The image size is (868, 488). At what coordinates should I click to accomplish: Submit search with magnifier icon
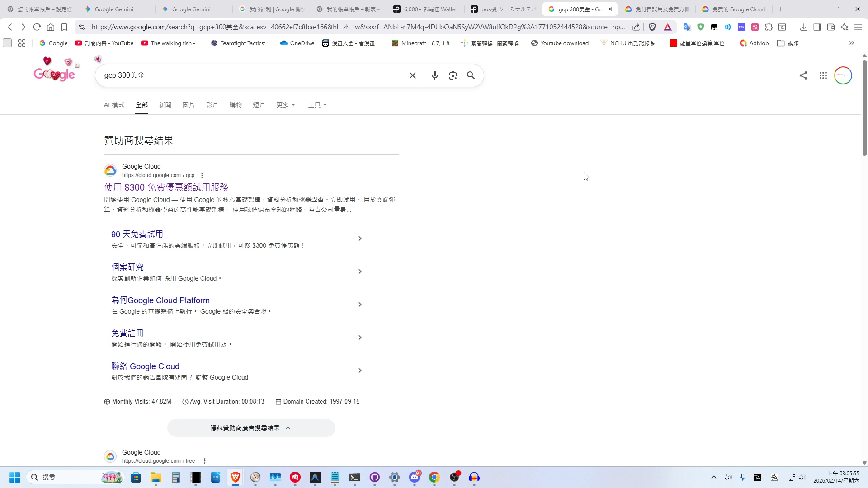[471, 75]
